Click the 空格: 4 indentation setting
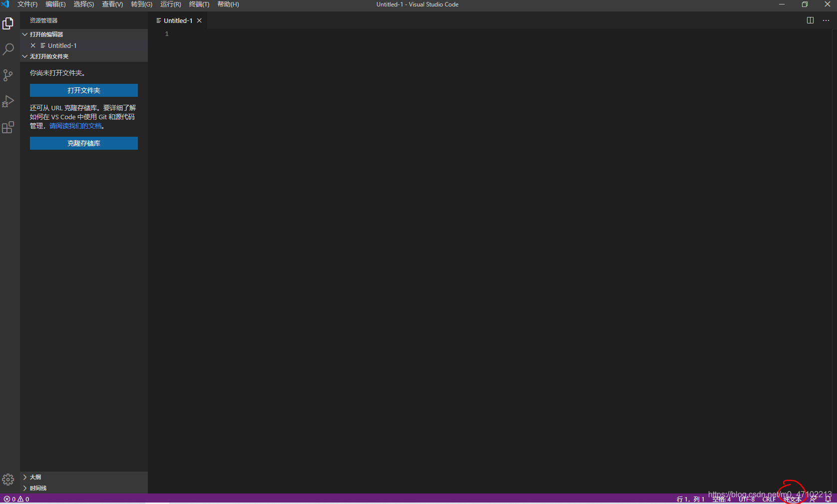The width and height of the screenshot is (837, 504). pyautogui.click(x=722, y=499)
